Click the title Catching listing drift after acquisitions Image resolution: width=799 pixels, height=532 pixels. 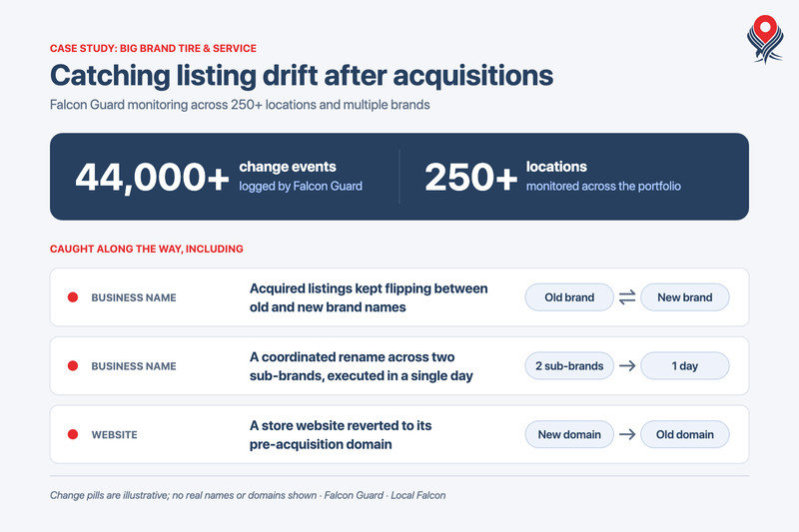click(x=302, y=76)
